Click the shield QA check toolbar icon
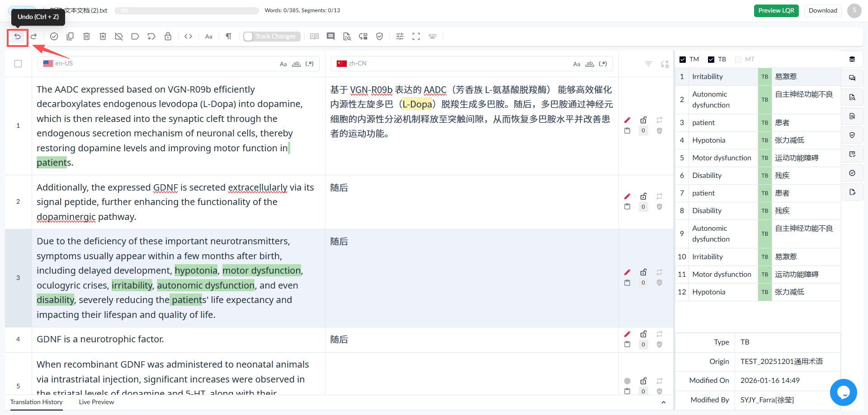This screenshot has width=868, height=415. pyautogui.click(x=380, y=37)
